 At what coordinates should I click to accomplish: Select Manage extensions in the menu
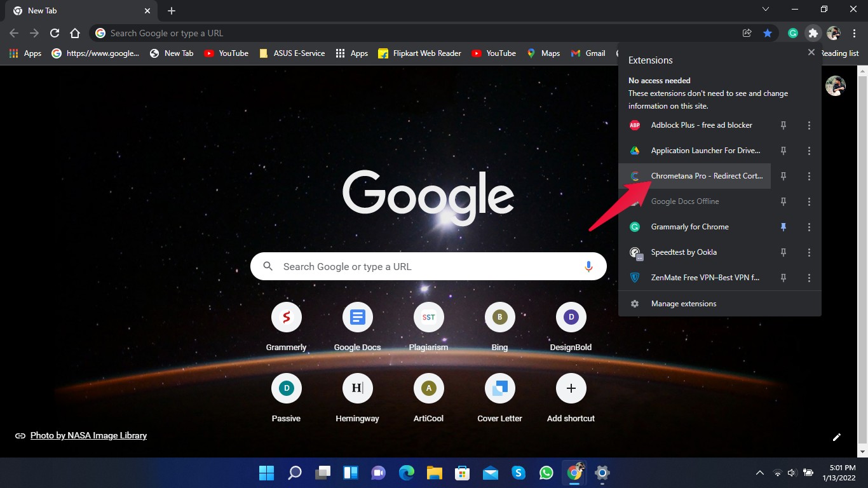pos(684,304)
